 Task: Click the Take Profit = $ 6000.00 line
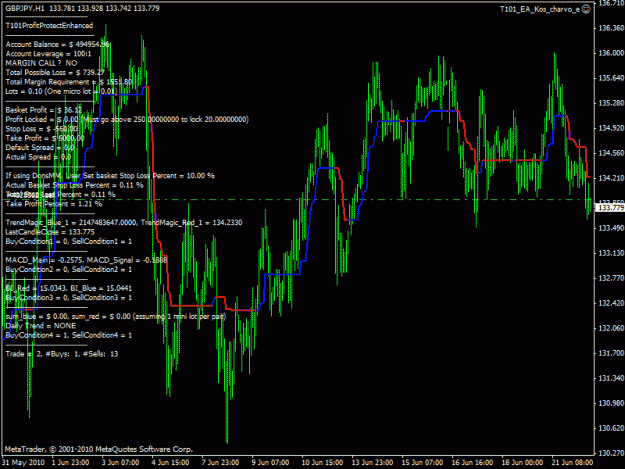45,138
